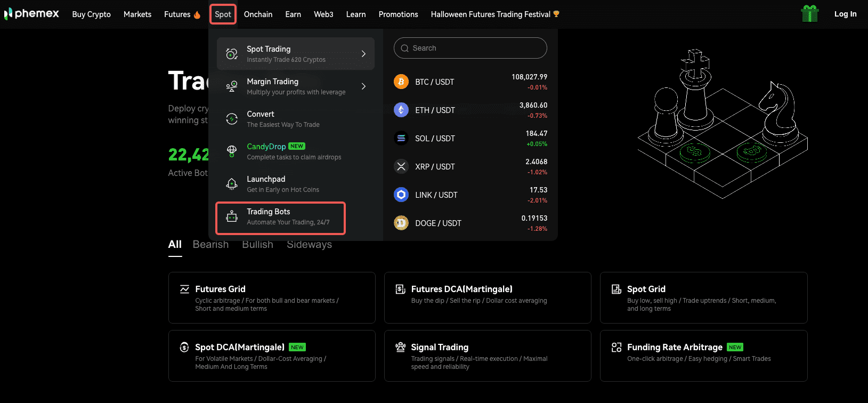Click the Trading Bots robot icon
The image size is (868, 403).
(x=232, y=216)
